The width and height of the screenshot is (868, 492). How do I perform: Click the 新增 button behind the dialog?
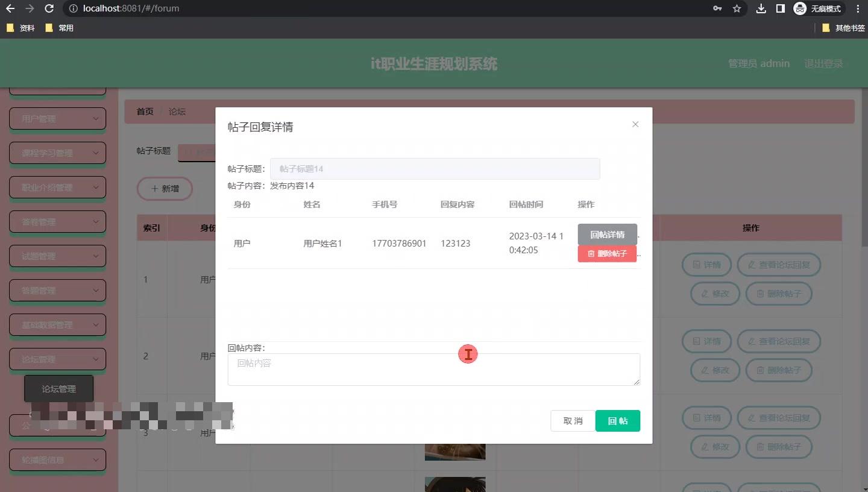point(165,189)
